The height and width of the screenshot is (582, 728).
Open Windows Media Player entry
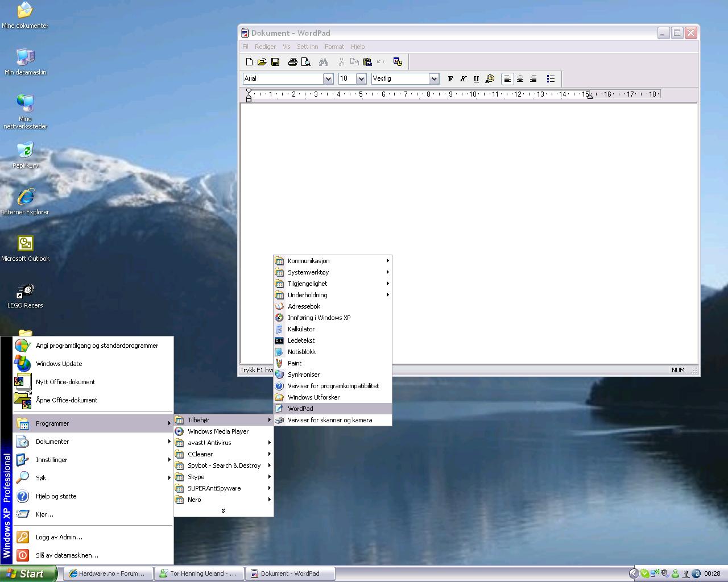click(x=223, y=431)
